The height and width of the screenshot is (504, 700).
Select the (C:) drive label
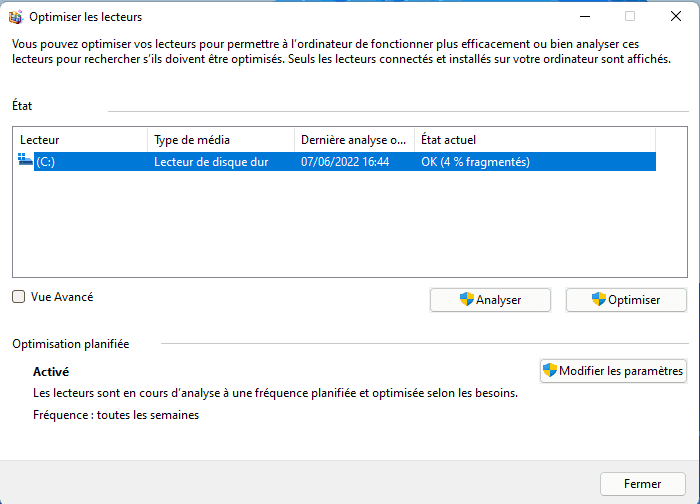tap(46, 162)
